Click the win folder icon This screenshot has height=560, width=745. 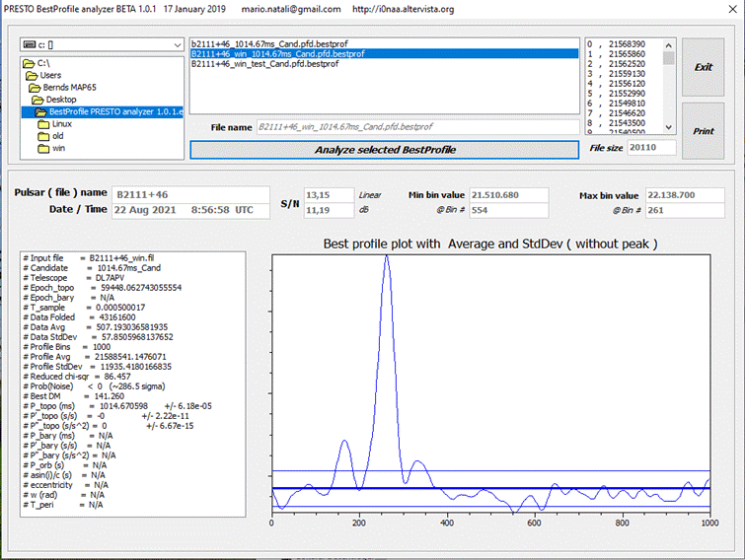pos(43,149)
